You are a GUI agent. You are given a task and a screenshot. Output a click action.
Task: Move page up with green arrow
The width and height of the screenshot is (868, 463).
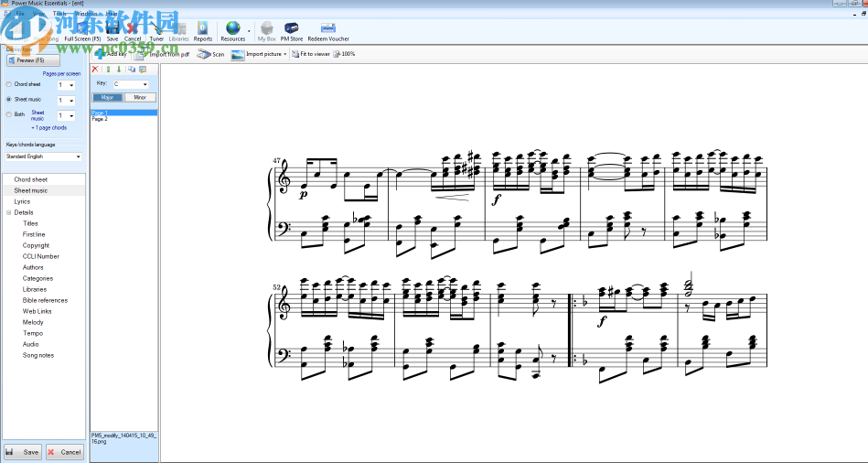(x=109, y=70)
